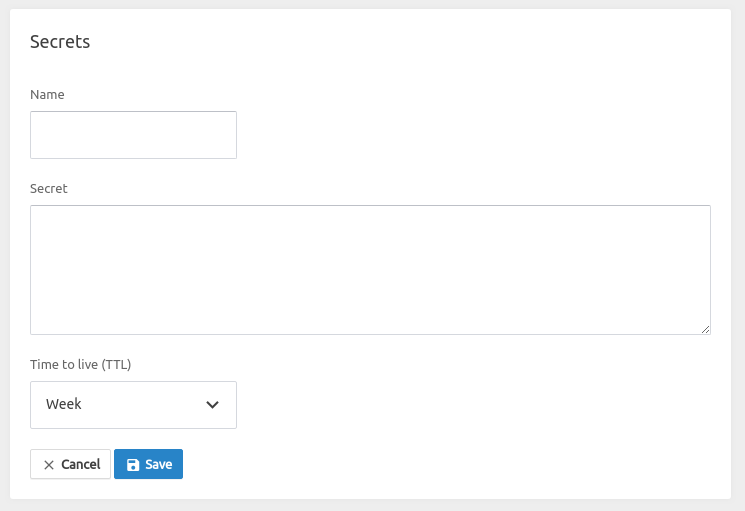Click the Secrets page heading
The height and width of the screenshot is (511, 745).
pyautogui.click(x=60, y=42)
